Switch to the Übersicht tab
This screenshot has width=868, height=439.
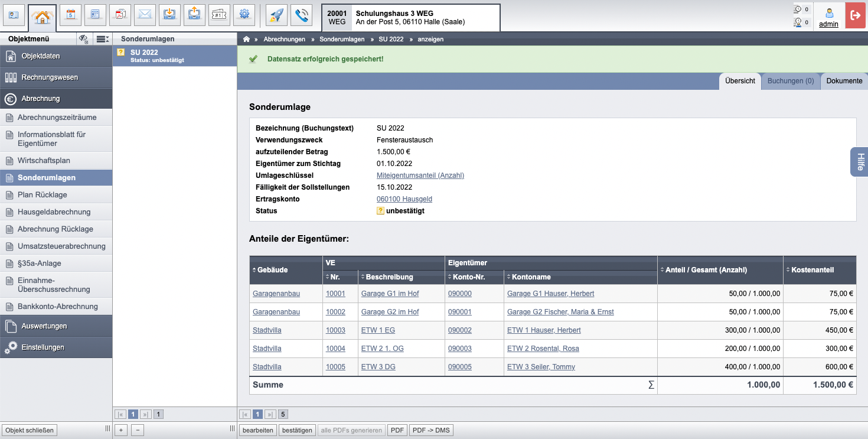[x=740, y=81]
